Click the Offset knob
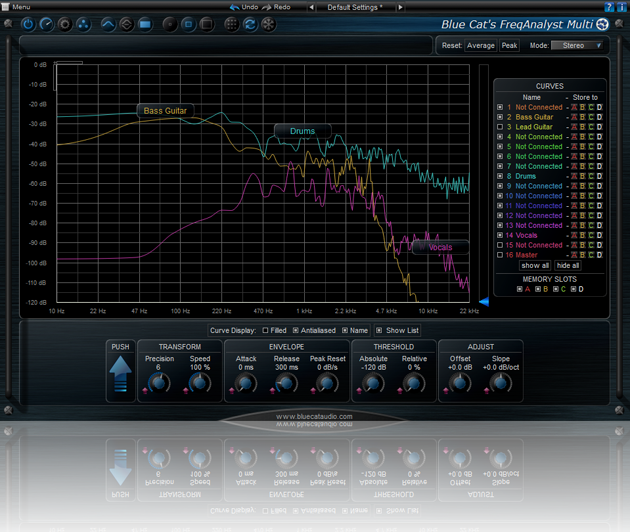This screenshot has height=532, width=630. [460, 383]
